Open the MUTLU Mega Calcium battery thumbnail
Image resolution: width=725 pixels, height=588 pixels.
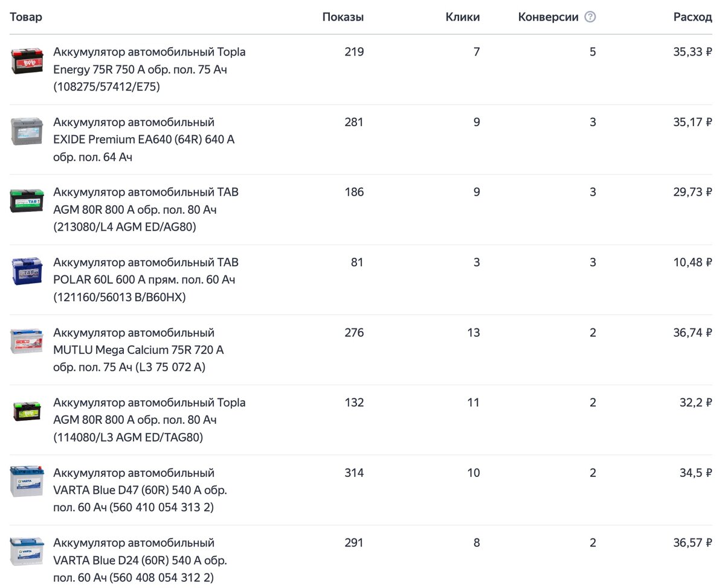click(27, 341)
